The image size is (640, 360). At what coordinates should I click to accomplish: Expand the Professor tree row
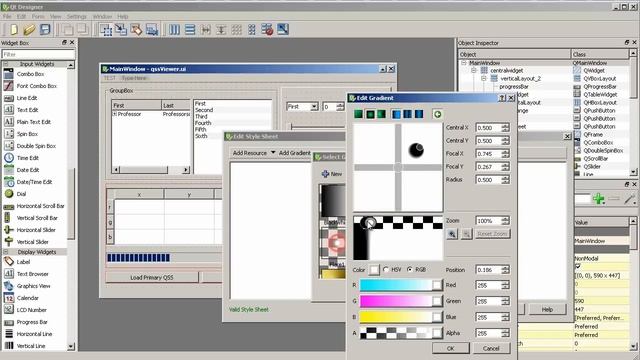pos(115,114)
